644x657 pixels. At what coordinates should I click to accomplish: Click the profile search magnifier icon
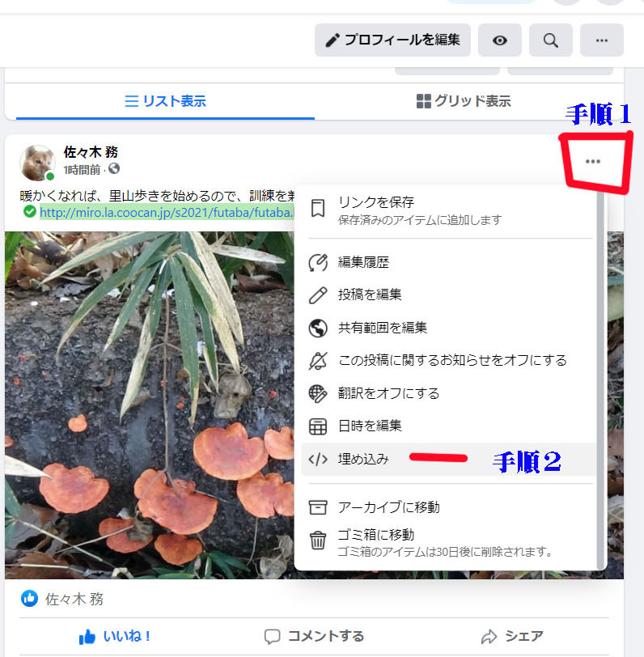point(551,40)
